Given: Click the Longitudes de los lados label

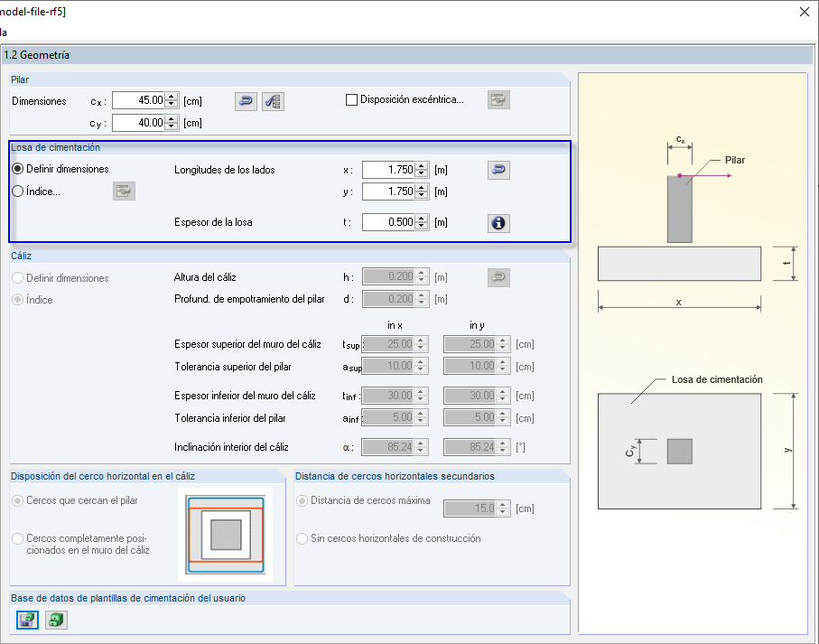Looking at the screenshot, I should point(225,170).
